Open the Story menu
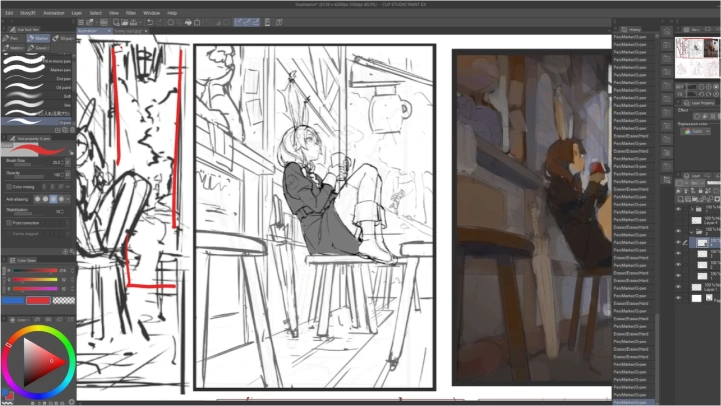The image size is (721, 406). coord(28,13)
